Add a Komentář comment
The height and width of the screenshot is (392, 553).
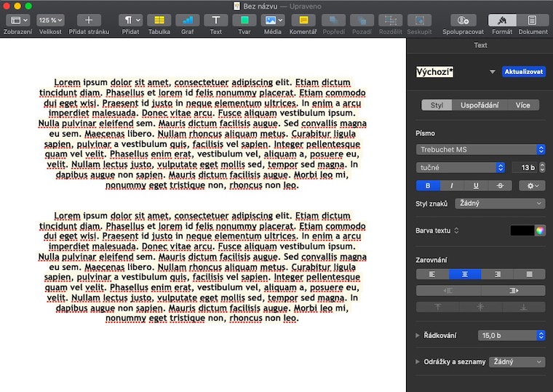[303, 20]
